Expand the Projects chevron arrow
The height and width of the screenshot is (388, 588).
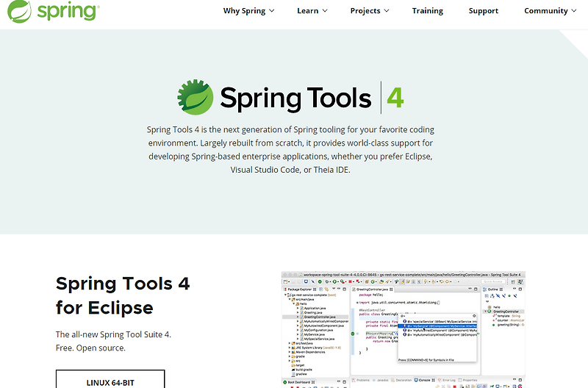click(x=387, y=11)
